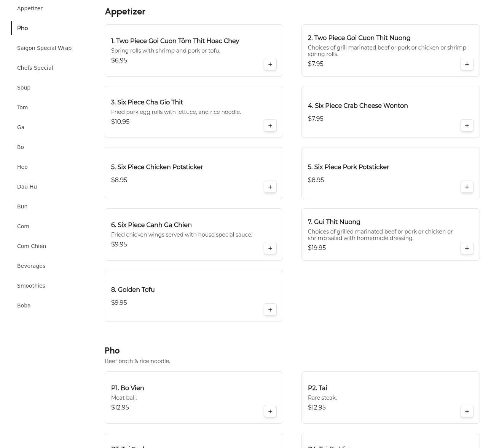Image resolution: width=491 pixels, height=448 pixels.
Task: Open Smoothies category
Action: click(x=31, y=286)
